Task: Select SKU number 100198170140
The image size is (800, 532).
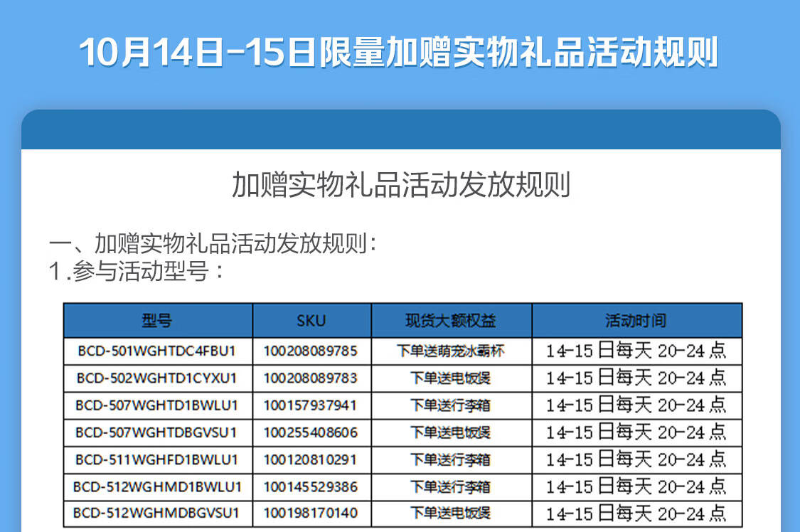Action: 311,513
